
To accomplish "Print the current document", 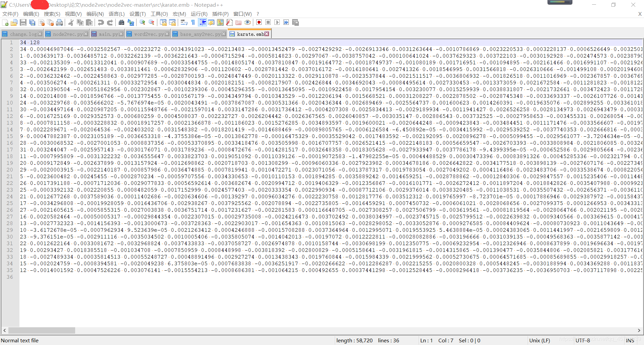I will click(x=59, y=22).
